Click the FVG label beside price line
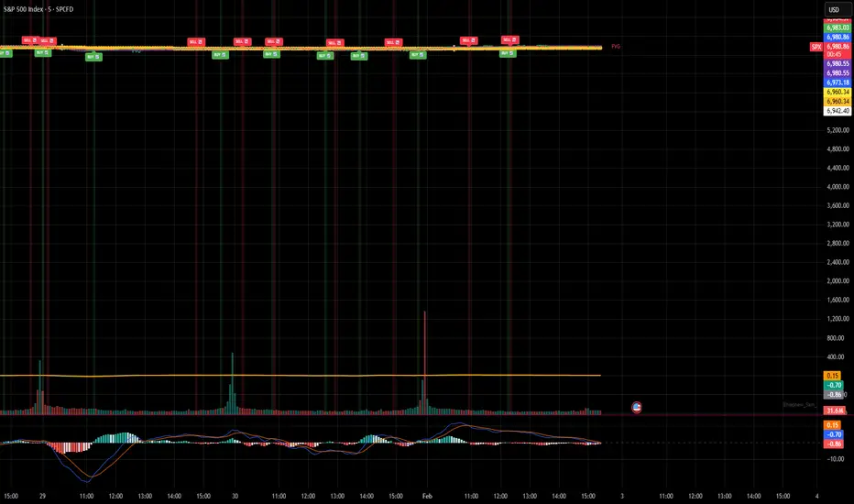The width and height of the screenshot is (854, 504). [616, 47]
